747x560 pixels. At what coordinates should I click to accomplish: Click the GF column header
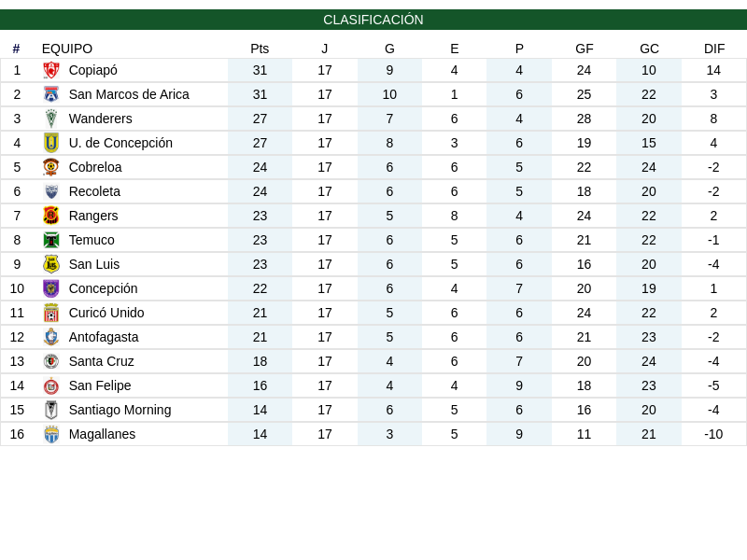coord(585,49)
